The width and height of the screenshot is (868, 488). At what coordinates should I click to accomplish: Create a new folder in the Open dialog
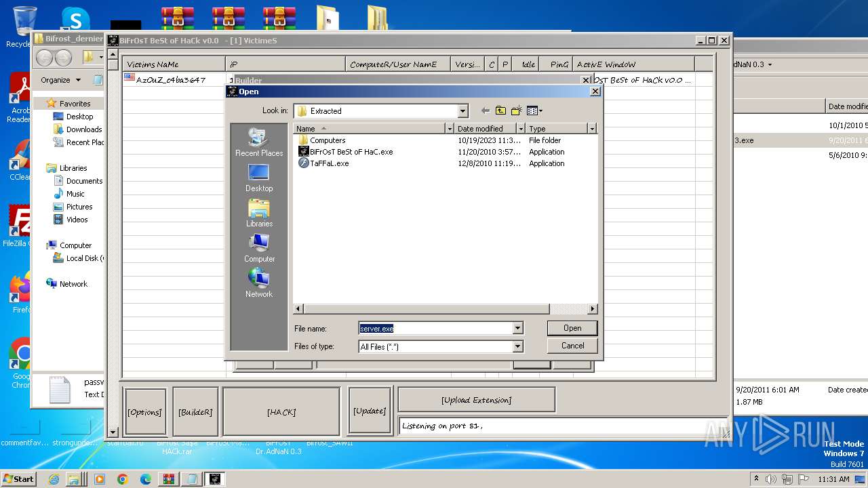pos(517,110)
